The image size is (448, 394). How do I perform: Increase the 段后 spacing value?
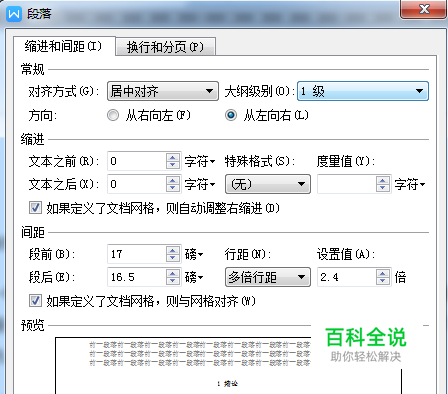point(173,273)
